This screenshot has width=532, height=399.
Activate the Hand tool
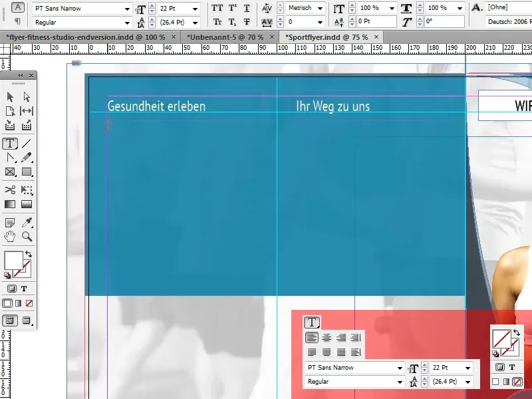click(10, 237)
